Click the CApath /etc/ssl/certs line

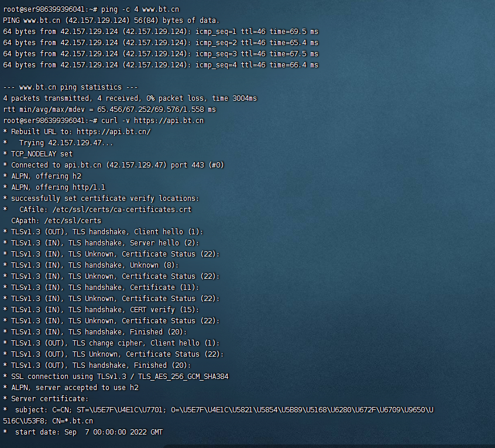(x=56, y=221)
